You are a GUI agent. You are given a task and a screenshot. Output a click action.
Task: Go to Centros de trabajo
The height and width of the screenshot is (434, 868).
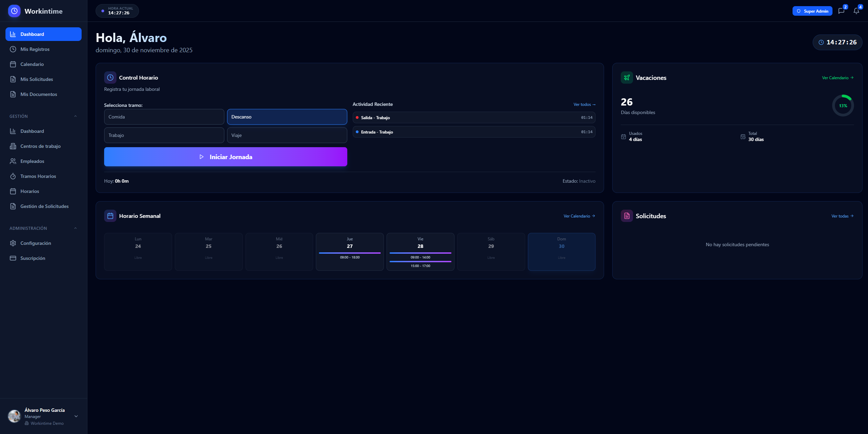tap(40, 146)
